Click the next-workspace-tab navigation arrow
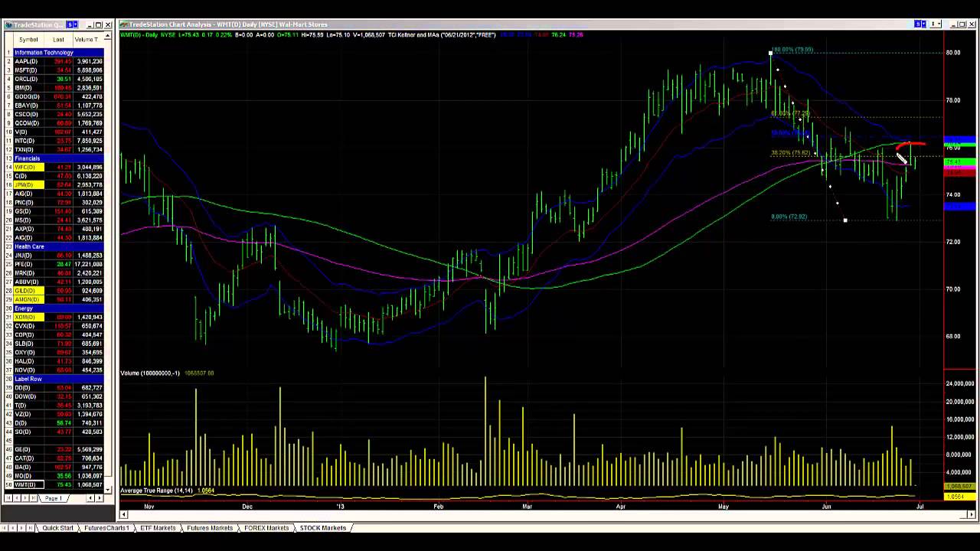The height and width of the screenshot is (551, 980). pos(21,528)
